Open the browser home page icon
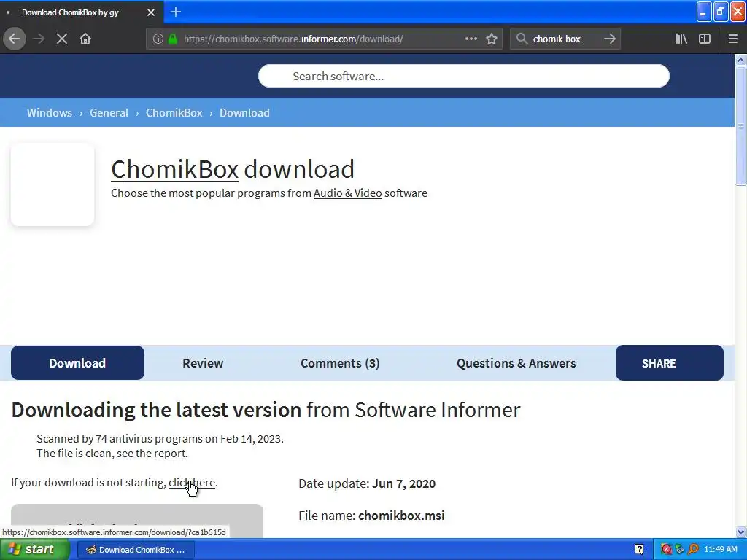 (85, 39)
